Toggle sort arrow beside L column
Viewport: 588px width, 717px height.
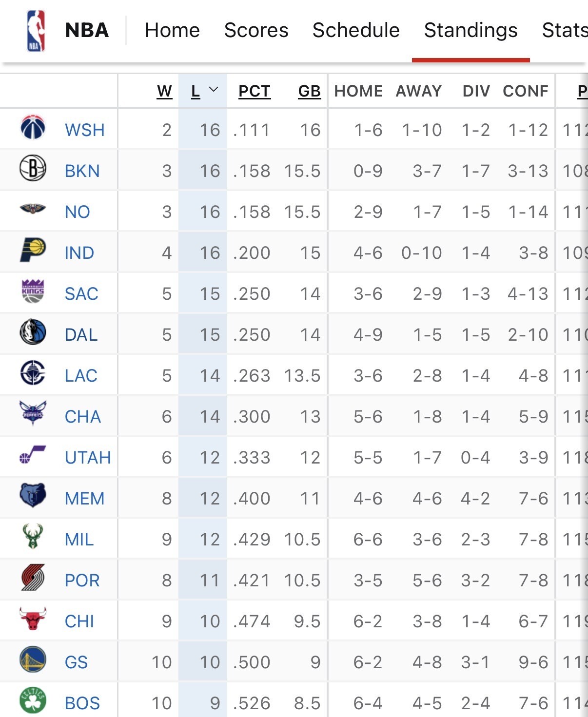213,90
